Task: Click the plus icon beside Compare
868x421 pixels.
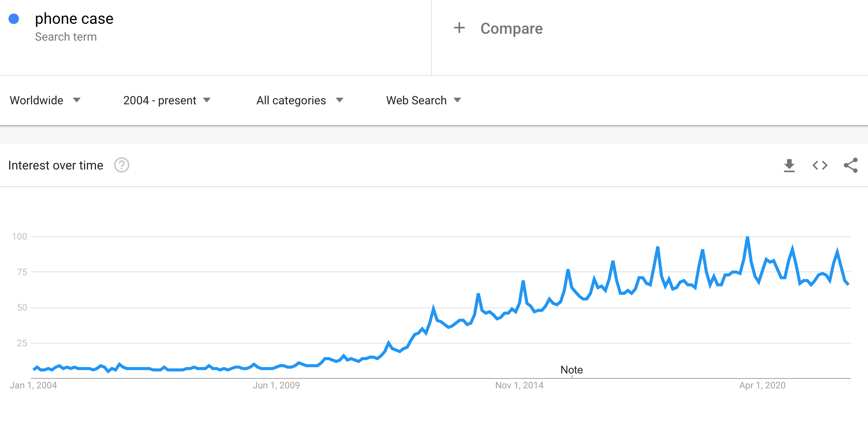Action: (459, 28)
